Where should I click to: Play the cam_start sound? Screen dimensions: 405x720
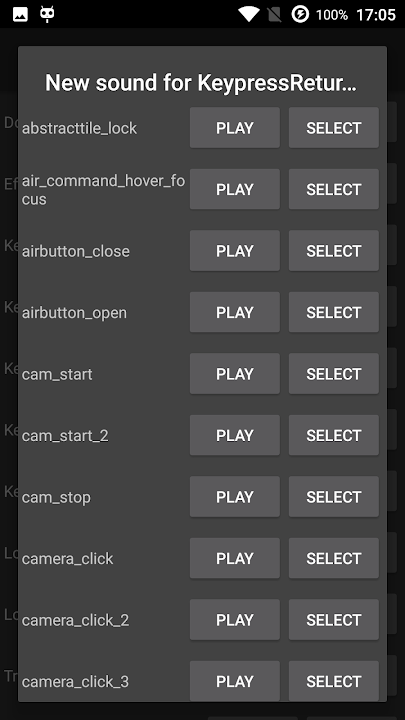[235, 374]
